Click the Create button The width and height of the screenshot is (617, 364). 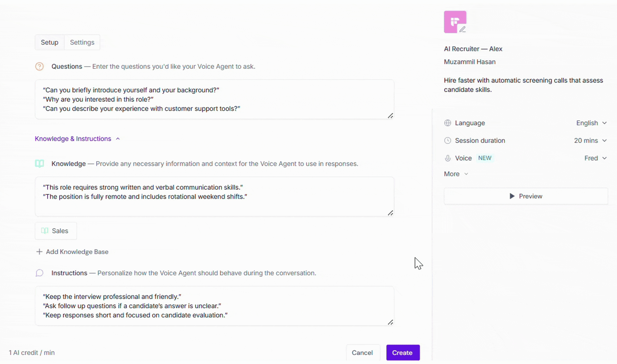(x=403, y=352)
